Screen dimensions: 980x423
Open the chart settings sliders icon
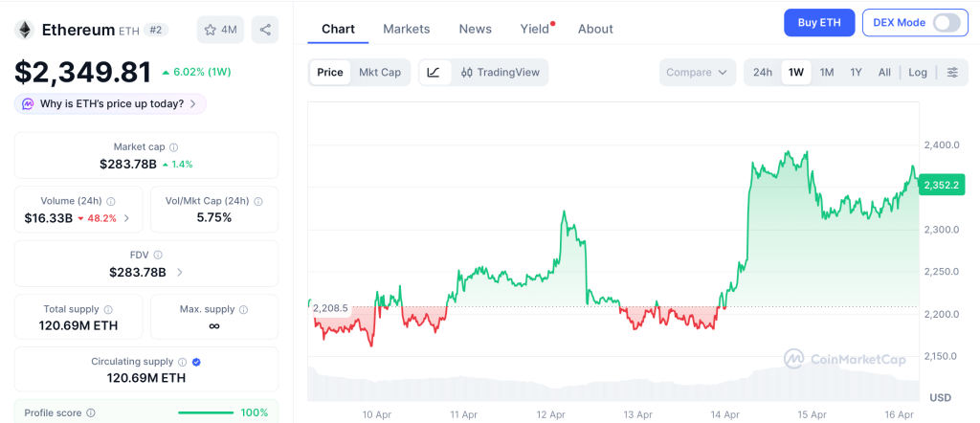(x=951, y=73)
